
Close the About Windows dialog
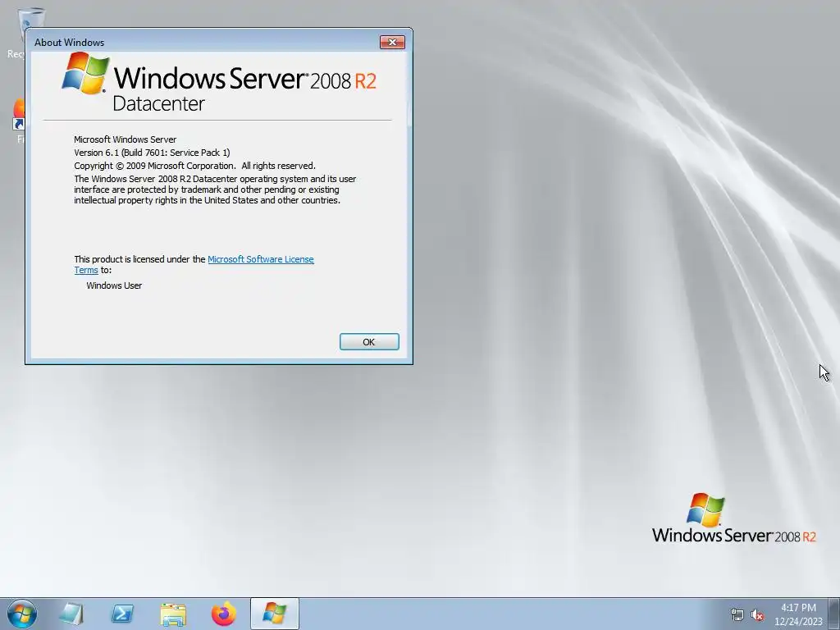click(392, 43)
